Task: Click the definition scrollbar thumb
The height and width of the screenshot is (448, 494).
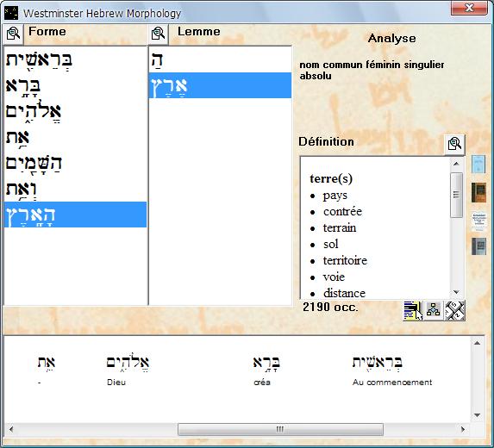Action: click(x=456, y=195)
